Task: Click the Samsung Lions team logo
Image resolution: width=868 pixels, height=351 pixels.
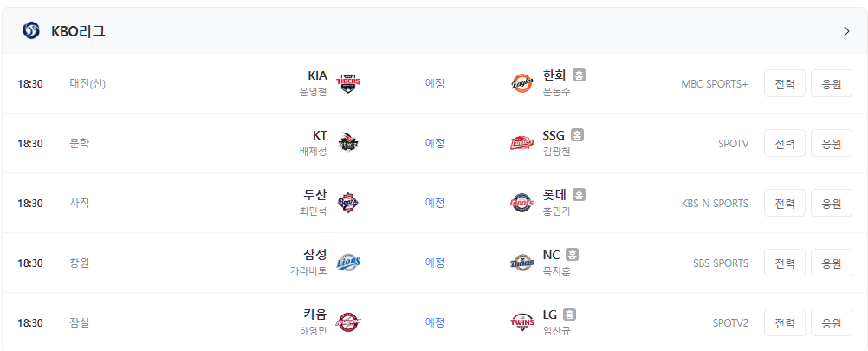Action: [x=348, y=263]
